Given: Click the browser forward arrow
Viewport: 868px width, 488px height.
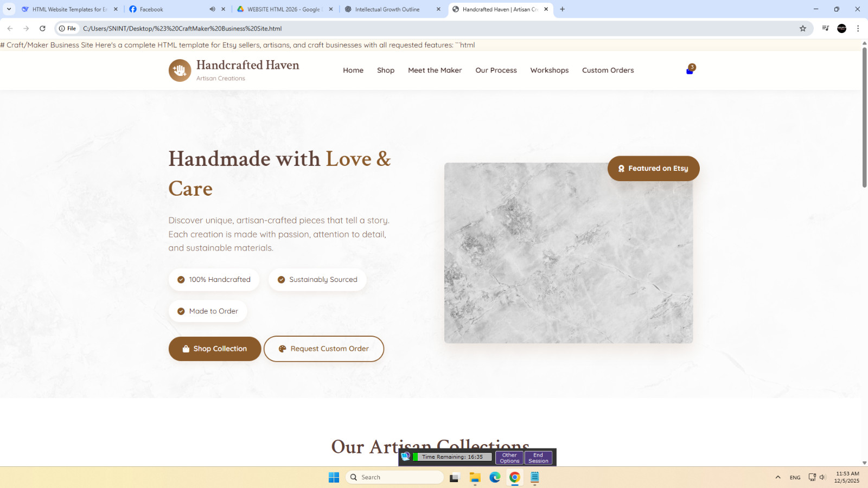Looking at the screenshot, I should (26, 29).
